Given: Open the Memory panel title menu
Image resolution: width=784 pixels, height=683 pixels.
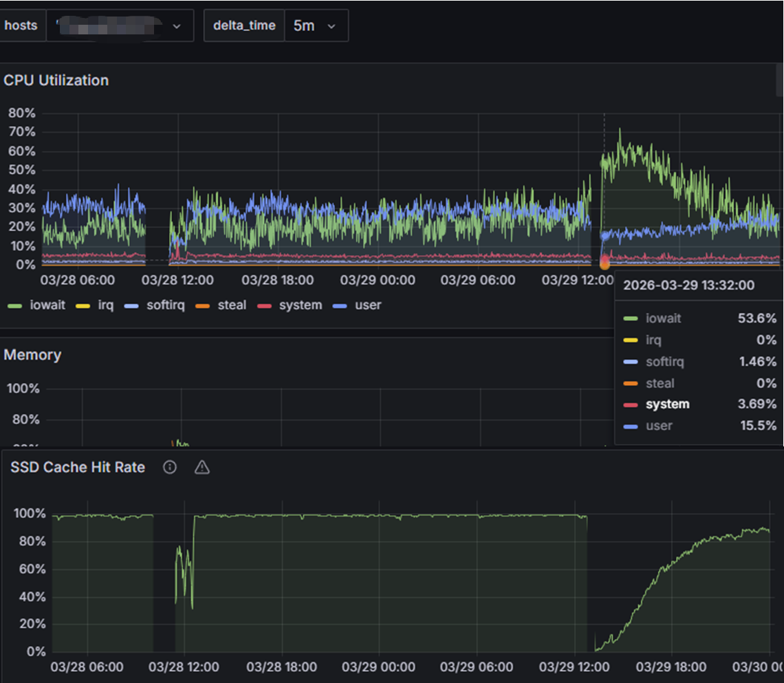Looking at the screenshot, I should 32,355.
